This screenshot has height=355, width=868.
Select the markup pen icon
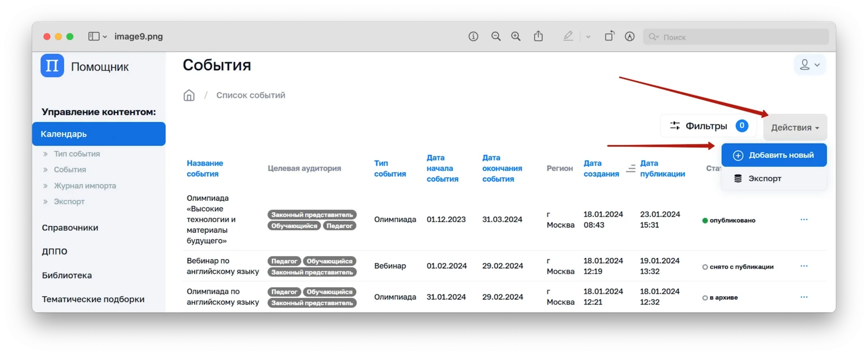point(568,36)
